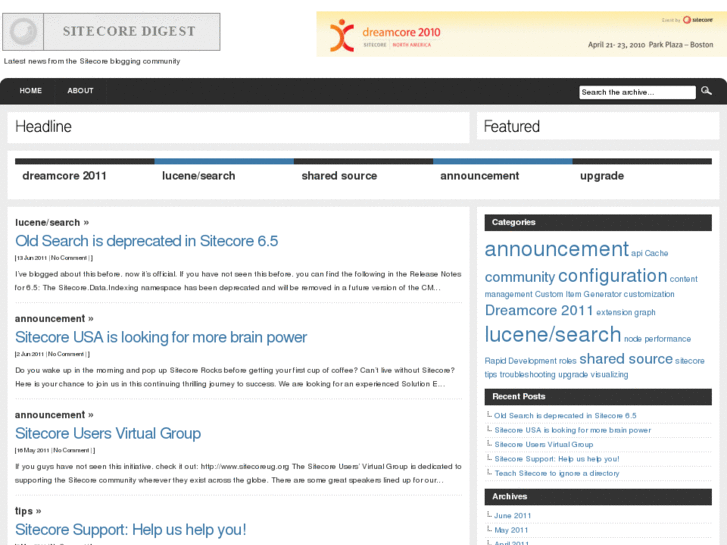
Task: Open 'Old Search is deprecated in Sitecore 6.5' post
Action: tap(147, 241)
